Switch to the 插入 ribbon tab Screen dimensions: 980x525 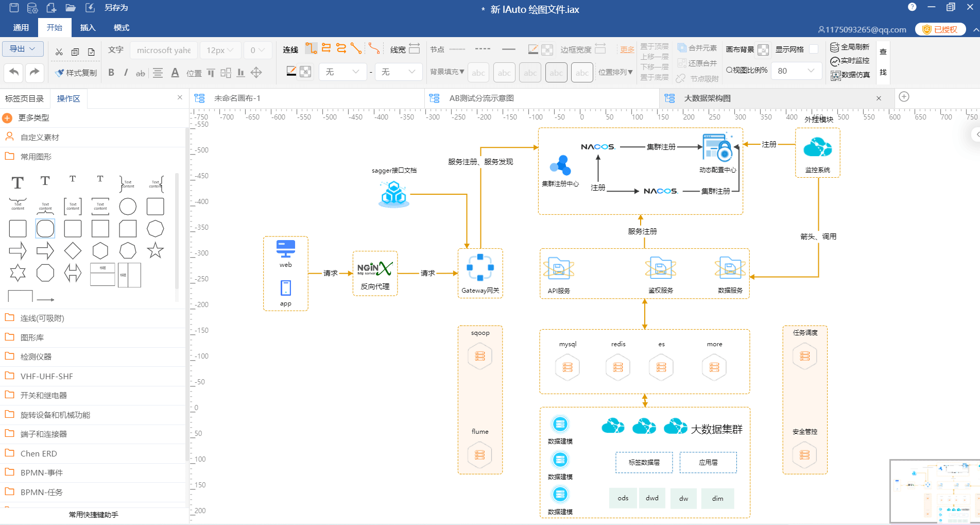88,27
